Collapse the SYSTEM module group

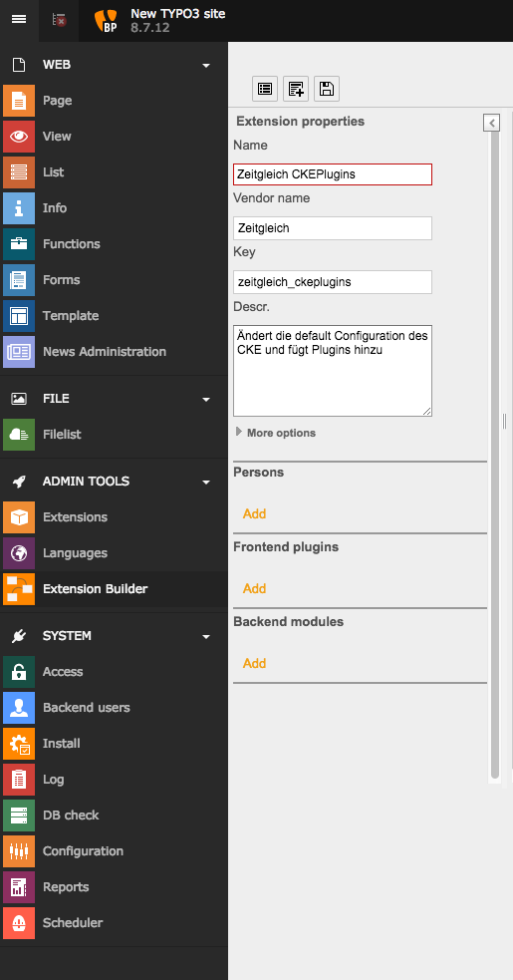(206, 636)
